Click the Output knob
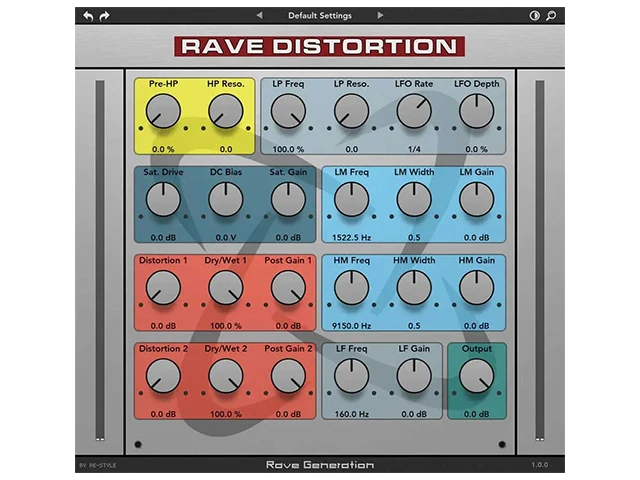Screen dimensions: 640x480 tap(476, 376)
